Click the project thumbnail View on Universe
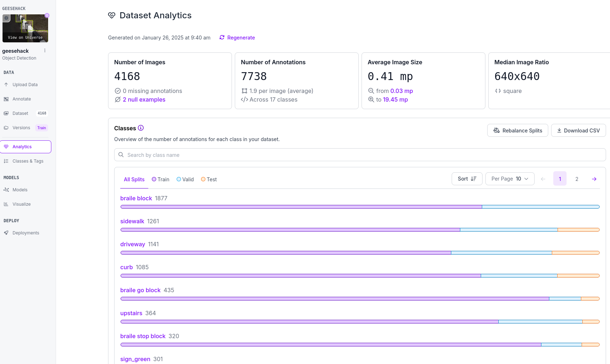Viewport: 610px width, 364px height. click(x=25, y=28)
